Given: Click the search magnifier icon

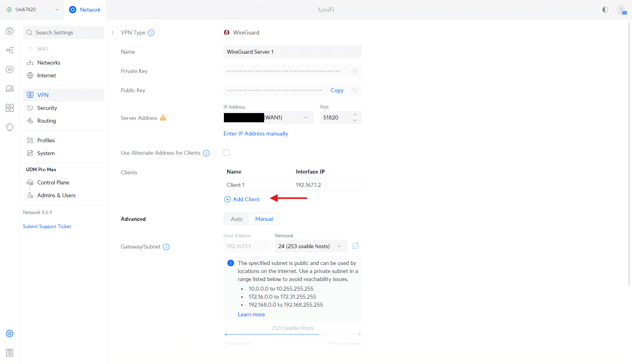Looking at the screenshot, I should (x=29, y=32).
